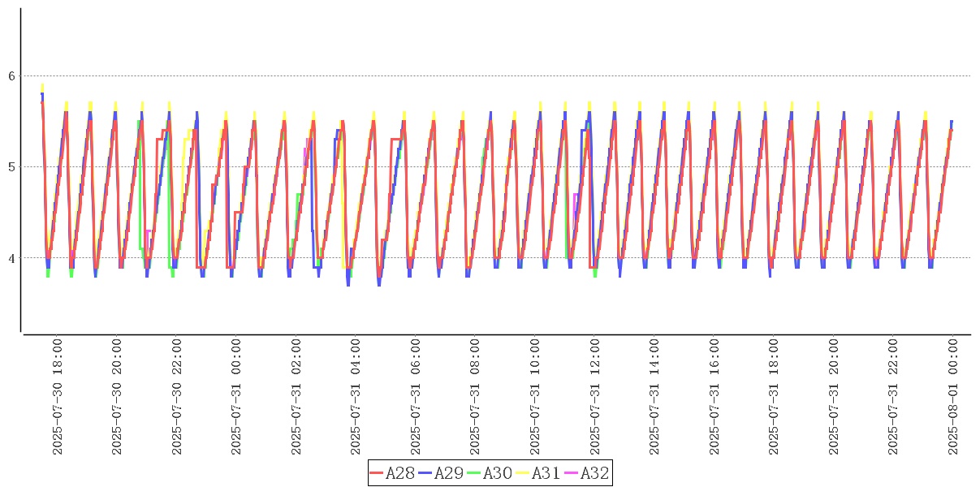The image size is (980, 487).
Task: Click the 2025-07-31 00:00 axis tick label
Action: coord(236,397)
